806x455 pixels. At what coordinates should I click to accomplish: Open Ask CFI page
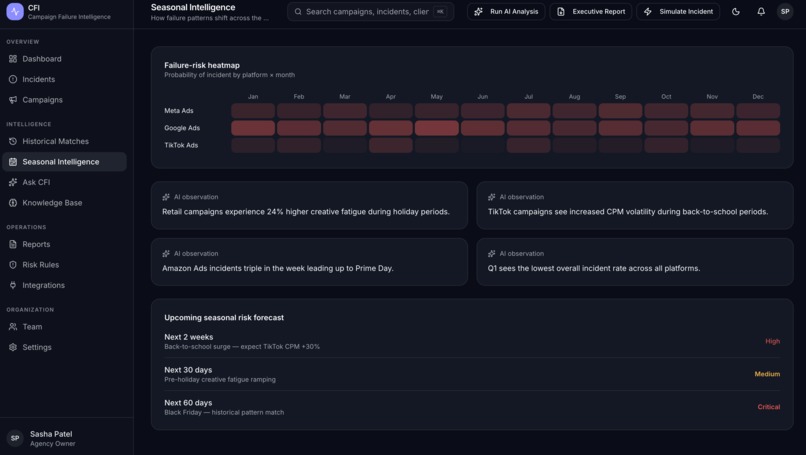tap(64, 182)
